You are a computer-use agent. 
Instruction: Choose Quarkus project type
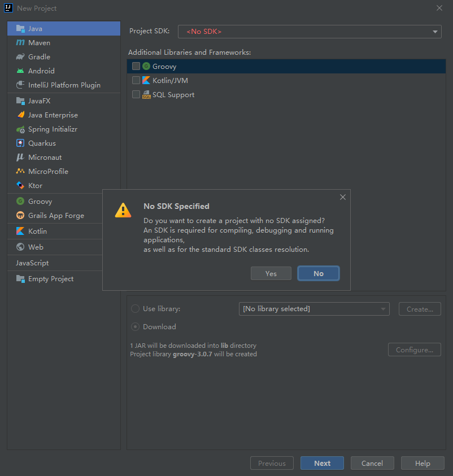(64, 143)
